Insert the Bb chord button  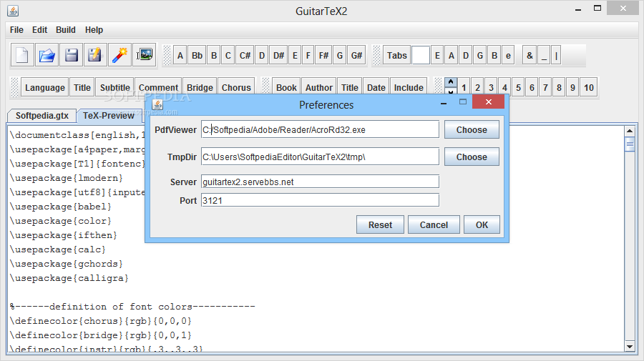(197, 55)
